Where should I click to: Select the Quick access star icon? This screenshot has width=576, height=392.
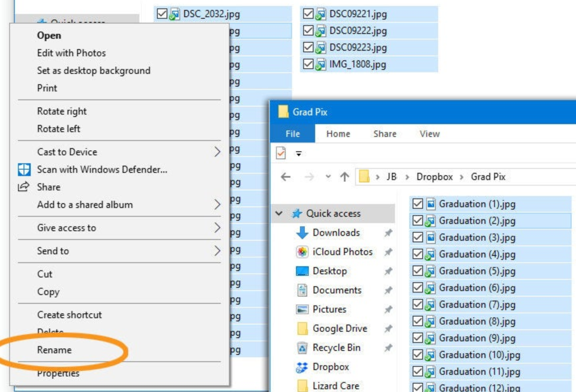[297, 213]
